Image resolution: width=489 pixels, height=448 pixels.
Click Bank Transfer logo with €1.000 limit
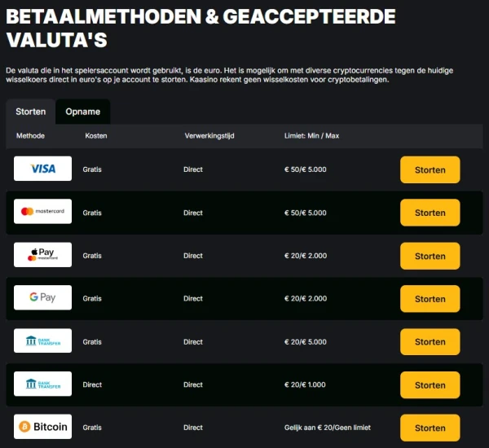point(42,384)
